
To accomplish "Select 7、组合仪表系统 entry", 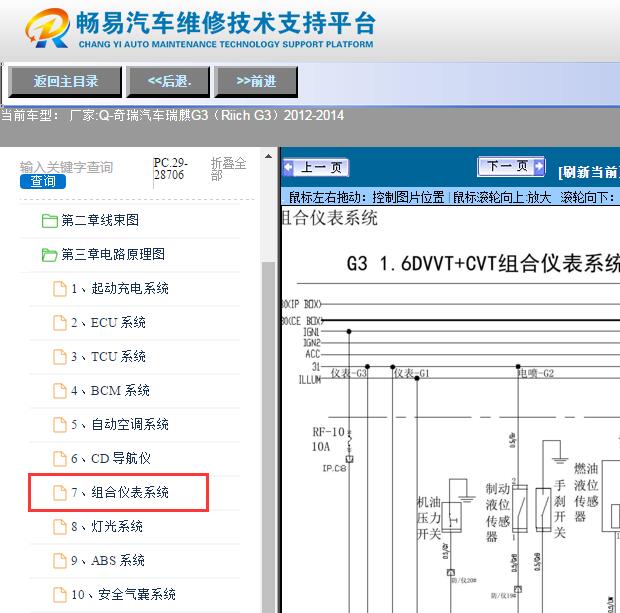I will coord(119,492).
